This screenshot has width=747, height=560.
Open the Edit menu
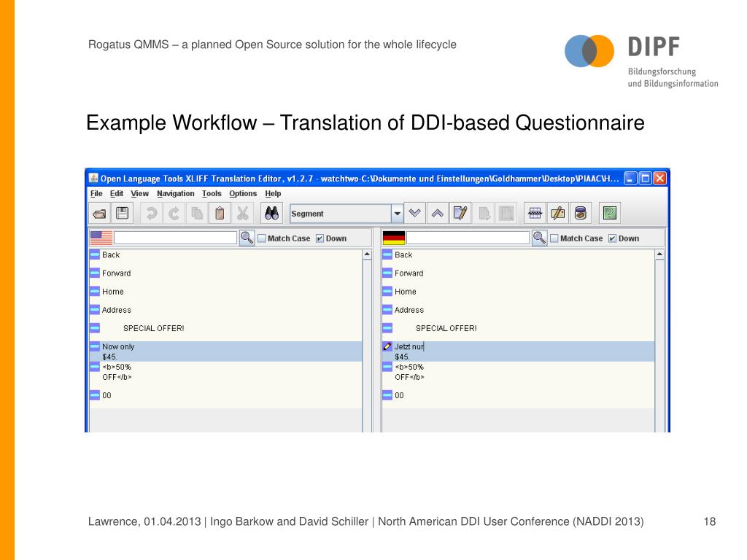click(x=117, y=193)
